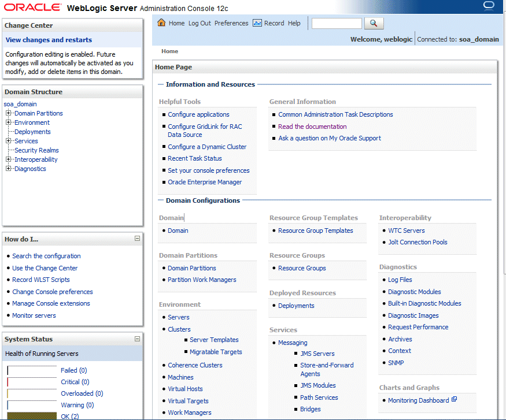Open Log Files link
Viewport: 506px width, 420px height.
(x=400, y=280)
